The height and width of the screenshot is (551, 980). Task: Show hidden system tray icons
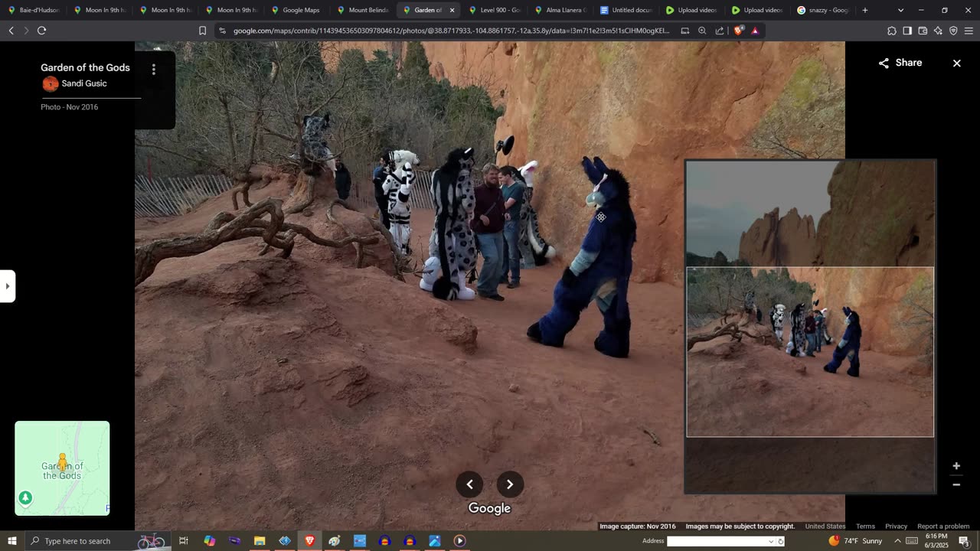point(897,541)
